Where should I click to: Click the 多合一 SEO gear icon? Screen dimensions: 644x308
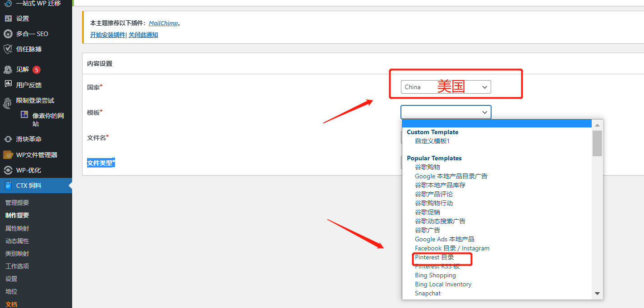[8, 34]
